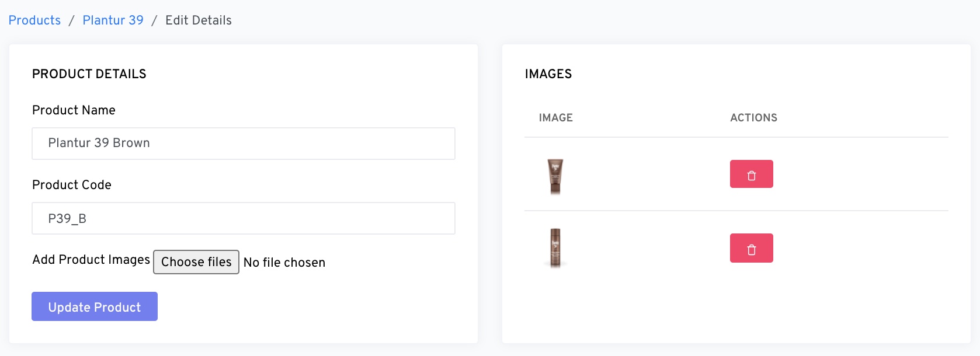980x356 pixels.
Task: Click the Add Product Images label
Action: pyautogui.click(x=91, y=260)
